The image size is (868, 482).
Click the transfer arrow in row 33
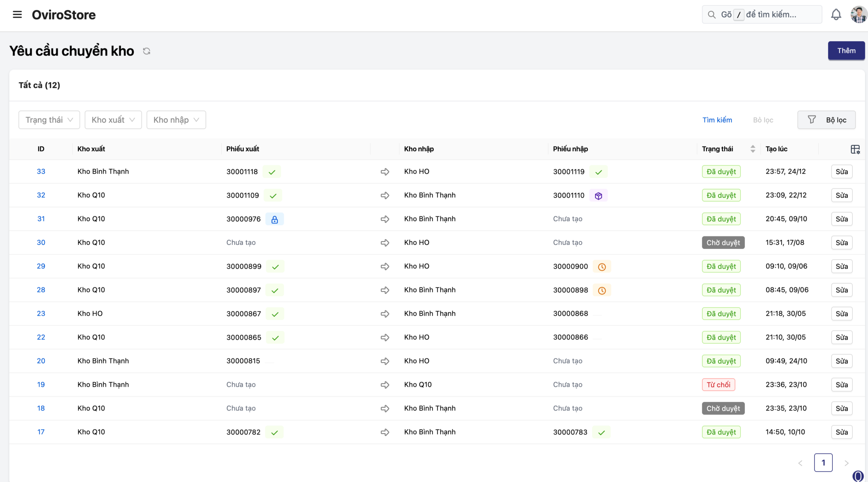(x=384, y=172)
